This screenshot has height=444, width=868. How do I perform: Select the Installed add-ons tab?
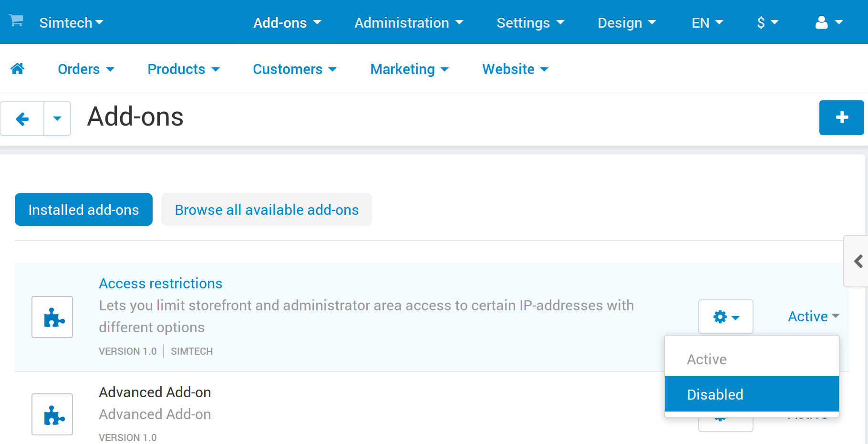click(83, 210)
